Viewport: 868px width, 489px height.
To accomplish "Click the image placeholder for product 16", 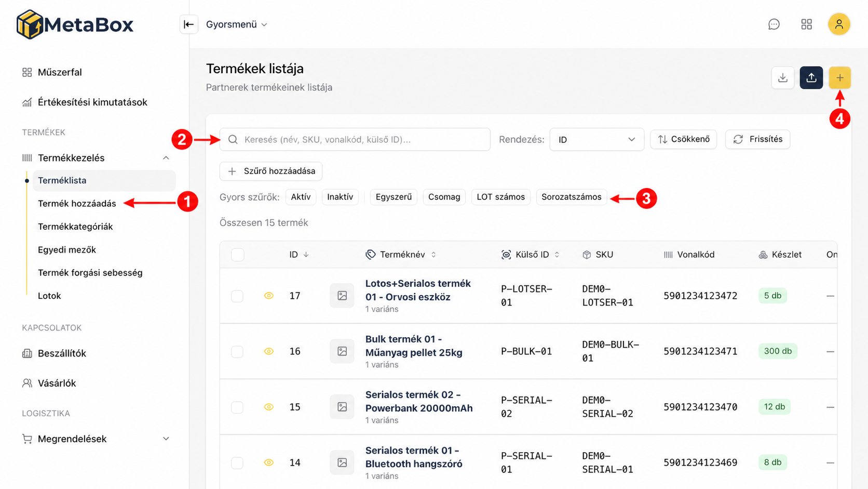I will coord(342,351).
